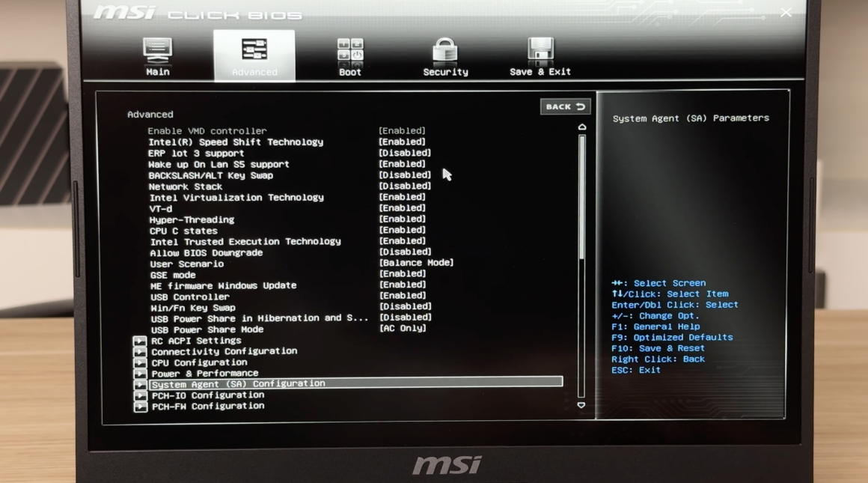Open CPU Configuration submenu
Screen dimensions: 868x483
coord(199,362)
